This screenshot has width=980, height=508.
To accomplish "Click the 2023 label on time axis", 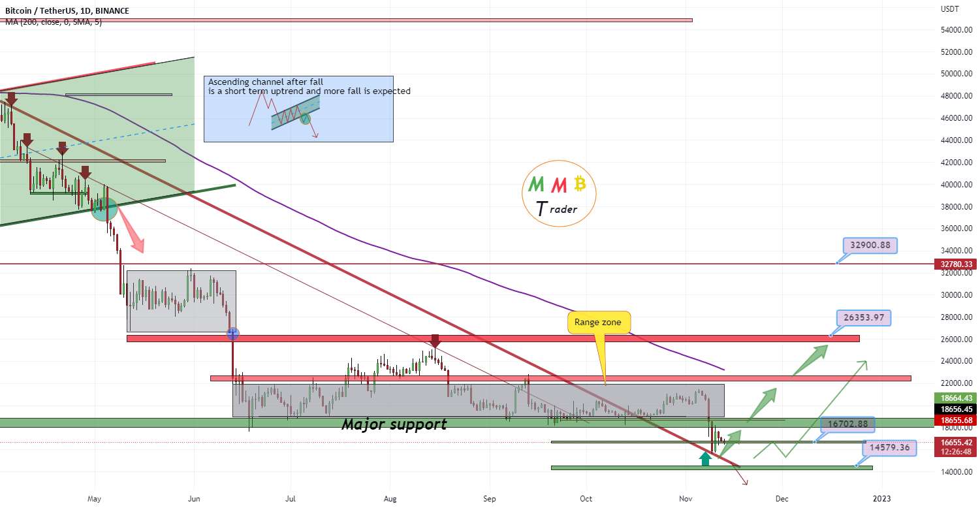I will pos(882,499).
